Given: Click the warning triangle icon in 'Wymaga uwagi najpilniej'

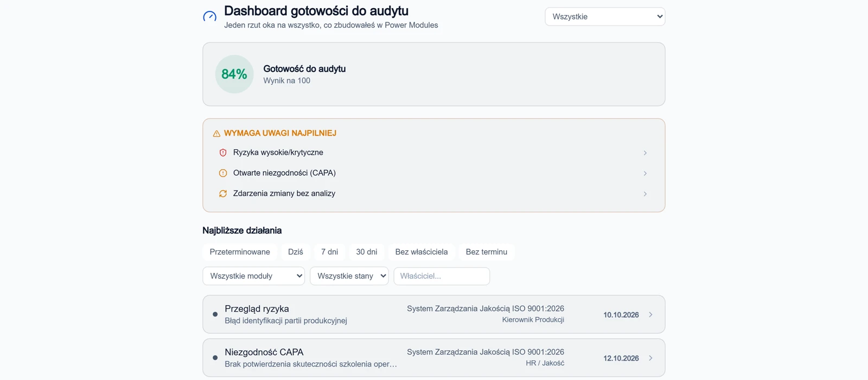Looking at the screenshot, I should coord(216,134).
